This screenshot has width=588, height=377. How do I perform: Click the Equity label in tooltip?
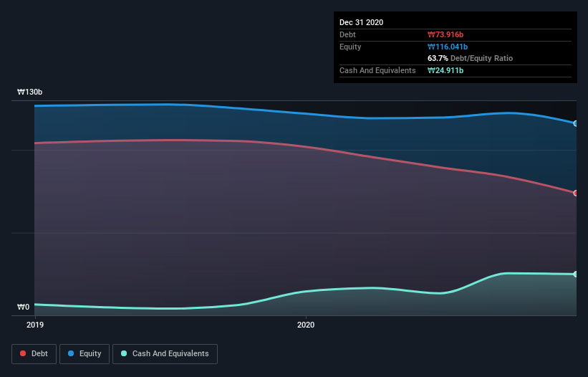pyautogui.click(x=350, y=47)
